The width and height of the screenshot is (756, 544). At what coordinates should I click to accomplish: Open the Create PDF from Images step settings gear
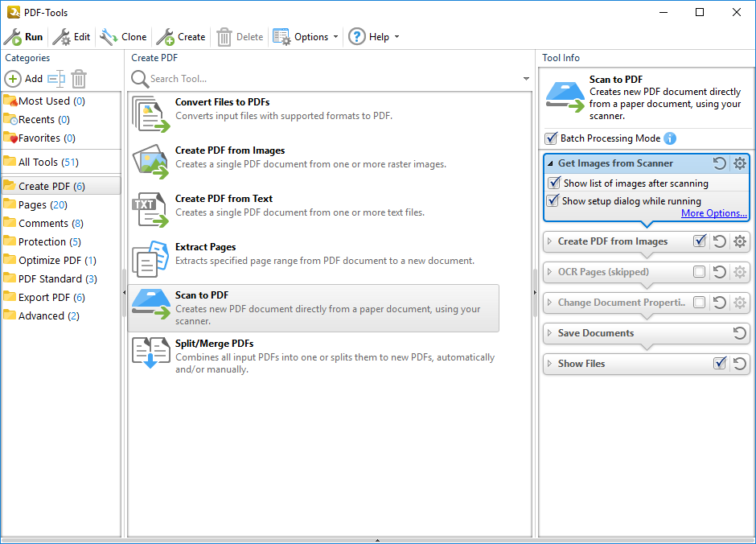pos(740,241)
